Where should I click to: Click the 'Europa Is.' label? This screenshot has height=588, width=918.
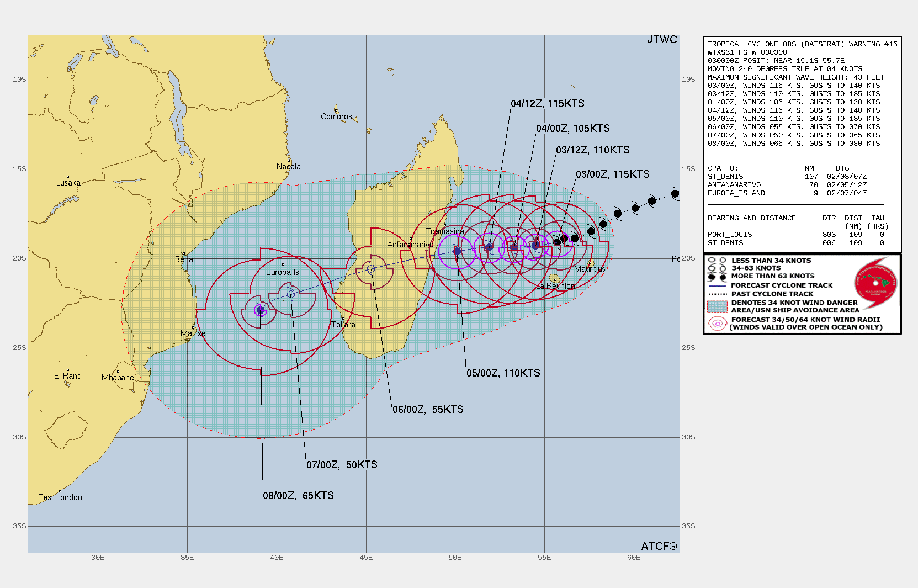point(283,272)
